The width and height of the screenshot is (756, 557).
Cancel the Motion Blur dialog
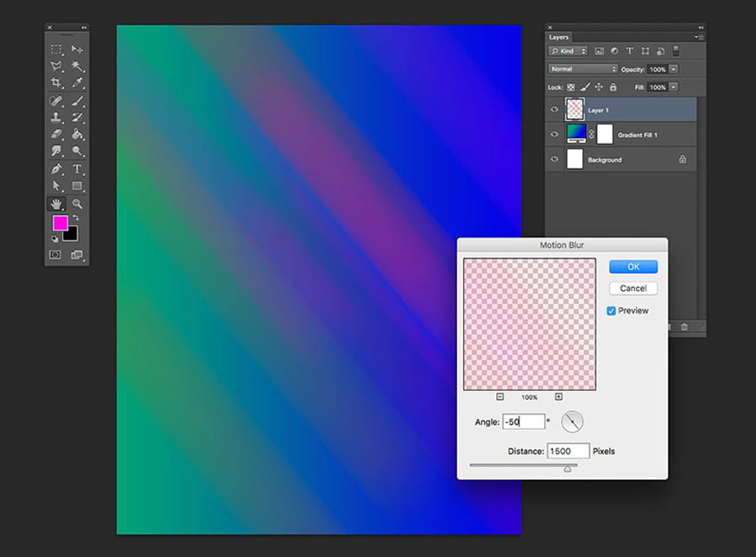pos(633,288)
